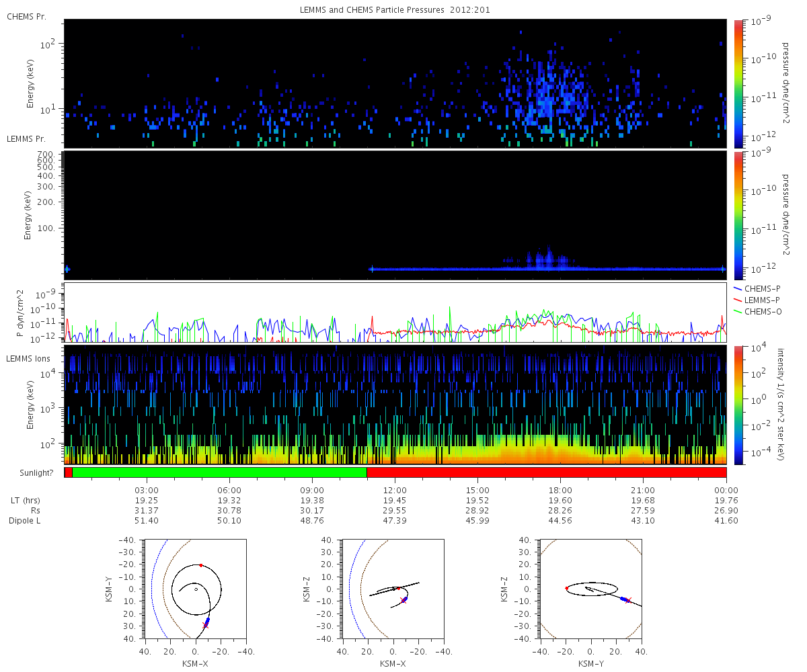Click the red dot atop the spiral orbit

click(x=200, y=565)
